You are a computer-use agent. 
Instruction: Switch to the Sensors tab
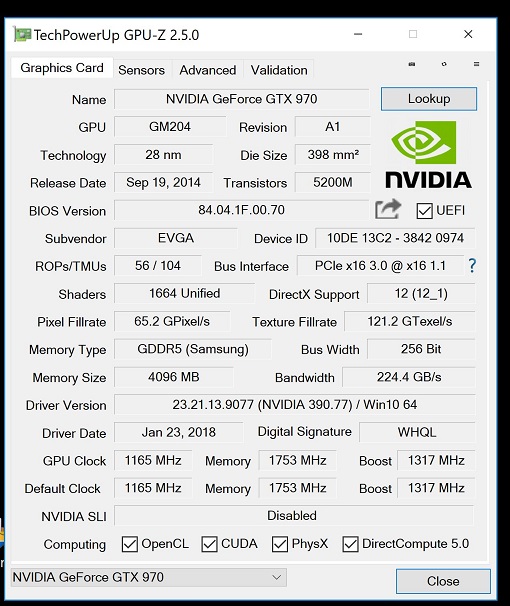[141, 70]
